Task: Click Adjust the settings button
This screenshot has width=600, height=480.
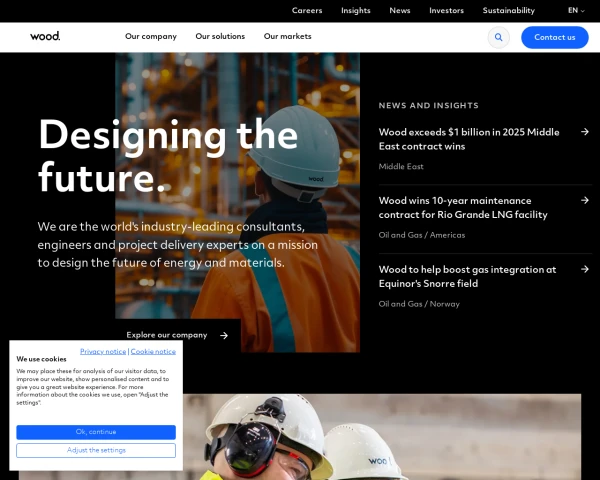Action: coord(96,450)
